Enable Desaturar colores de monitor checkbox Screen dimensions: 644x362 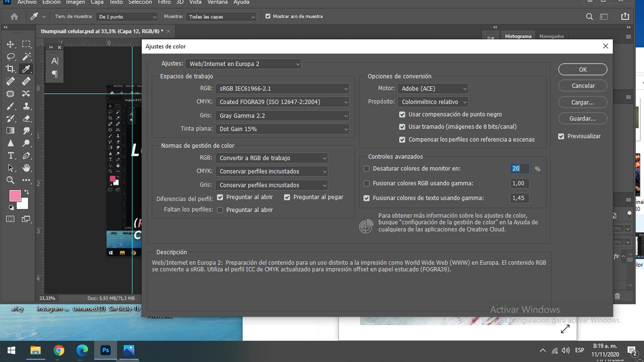367,169
